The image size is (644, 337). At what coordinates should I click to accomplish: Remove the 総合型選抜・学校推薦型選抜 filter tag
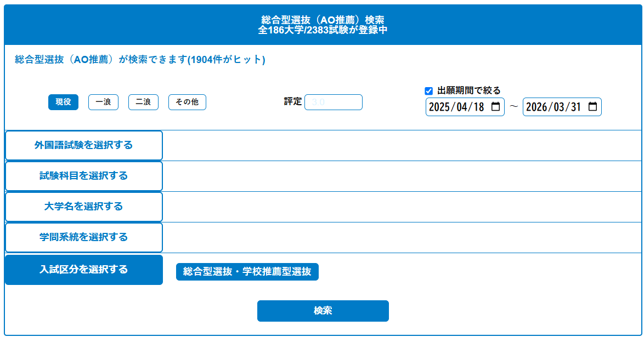pos(247,272)
